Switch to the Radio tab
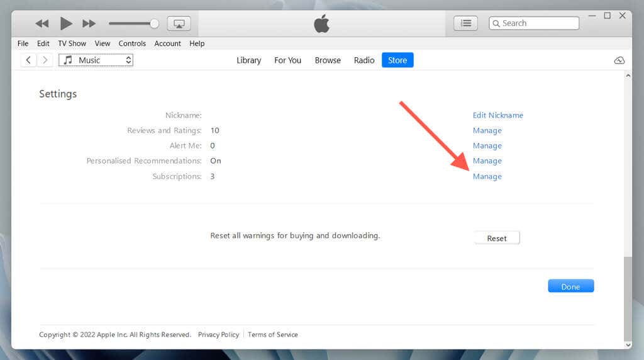Viewport: 644px width, 360px height. (x=364, y=60)
